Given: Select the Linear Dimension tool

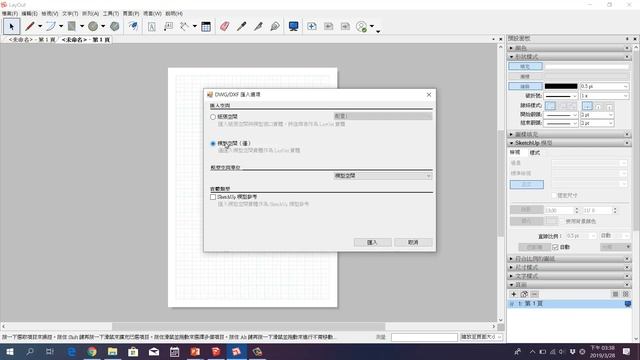Looking at the screenshot, I should coord(184,27).
